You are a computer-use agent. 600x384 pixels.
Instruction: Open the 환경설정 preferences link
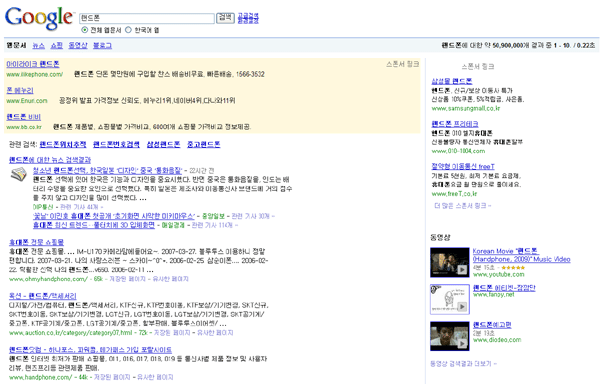tap(248, 21)
